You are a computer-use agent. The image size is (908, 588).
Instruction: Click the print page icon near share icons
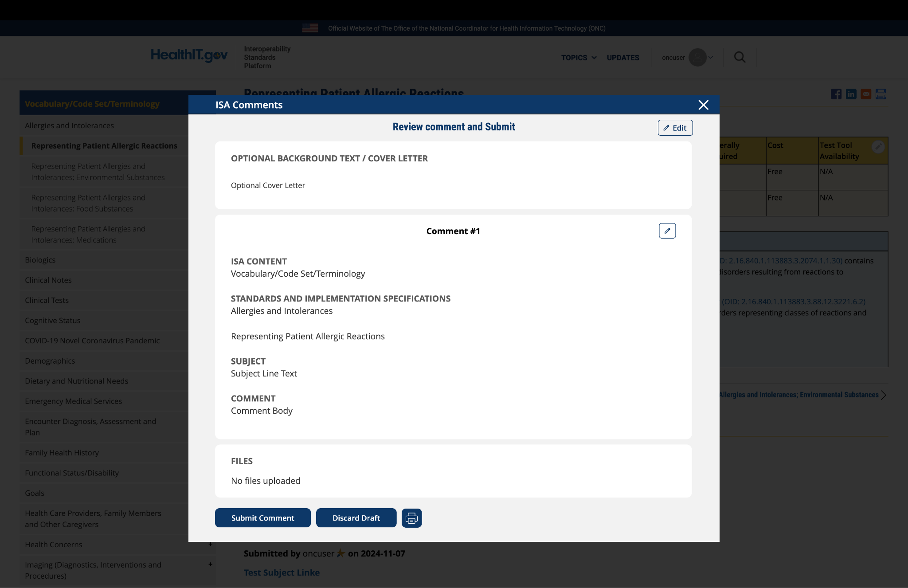881,94
